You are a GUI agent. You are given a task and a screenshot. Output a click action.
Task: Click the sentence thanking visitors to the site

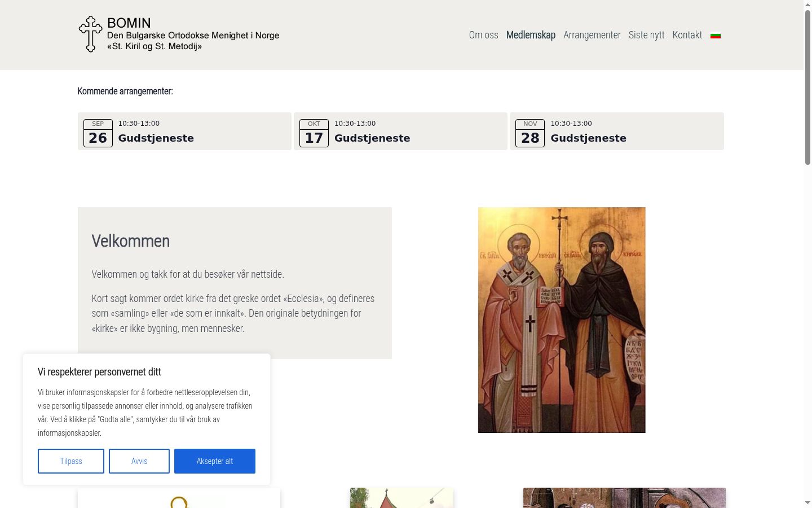[x=188, y=274]
